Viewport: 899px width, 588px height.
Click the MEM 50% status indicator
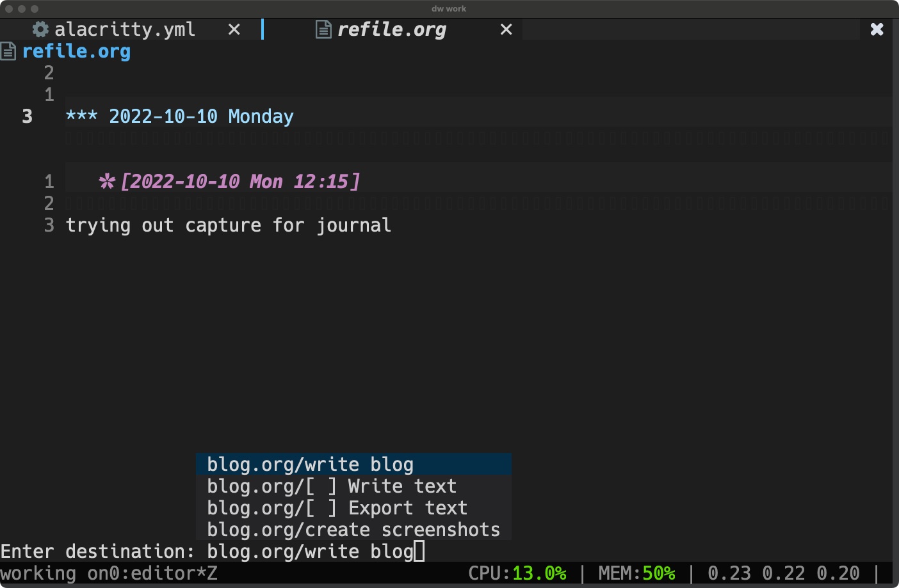click(637, 573)
